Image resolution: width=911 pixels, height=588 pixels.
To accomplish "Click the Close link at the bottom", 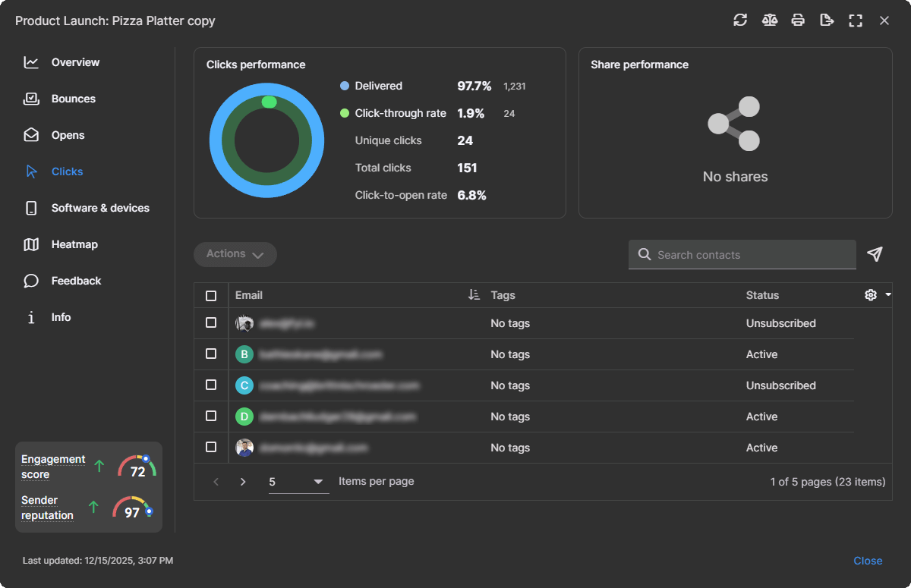I will pyautogui.click(x=868, y=561).
